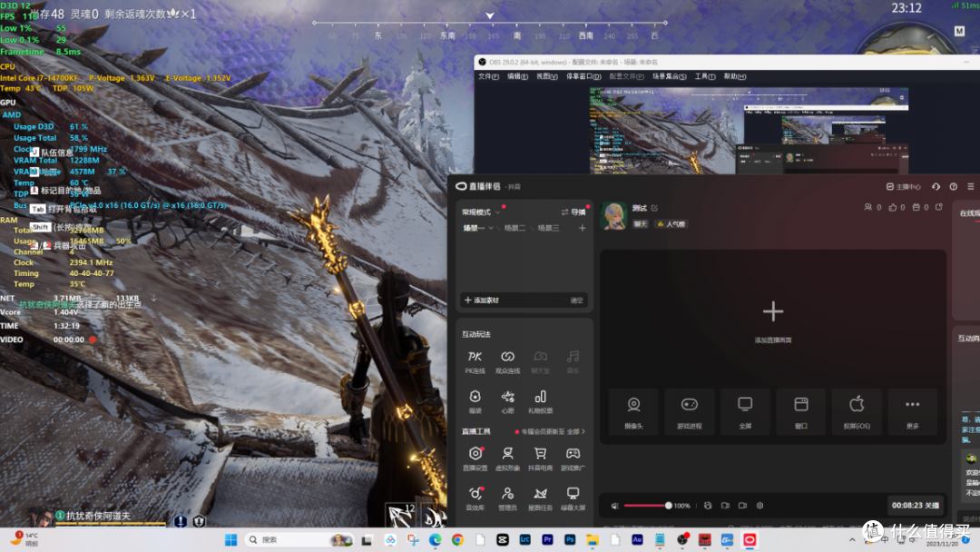Add 全屏 full screen capture source
Image resolution: width=980 pixels, height=552 pixels.
coord(745,410)
